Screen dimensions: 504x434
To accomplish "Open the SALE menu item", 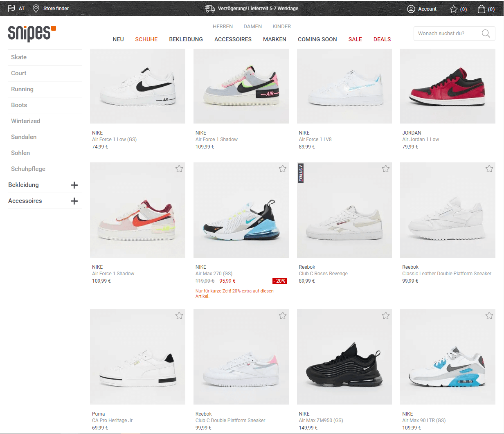I will tap(355, 39).
